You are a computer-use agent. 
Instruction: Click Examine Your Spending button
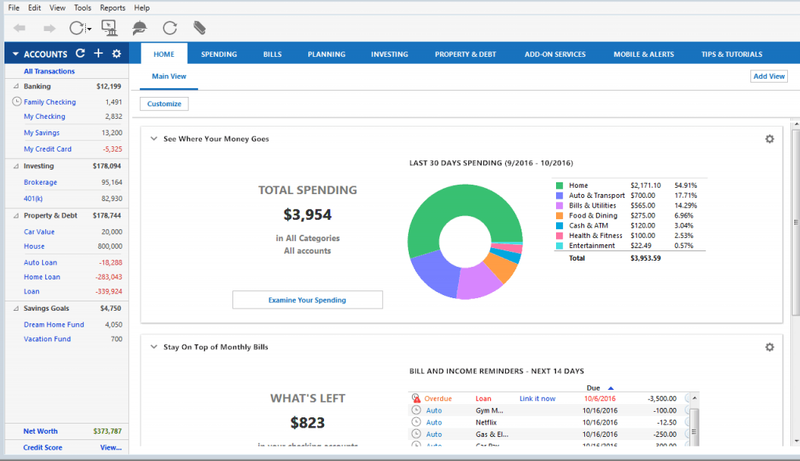307,300
